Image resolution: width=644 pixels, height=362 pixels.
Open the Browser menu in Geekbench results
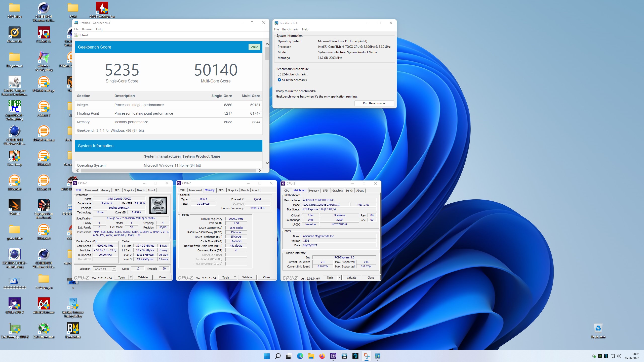pos(87,29)
